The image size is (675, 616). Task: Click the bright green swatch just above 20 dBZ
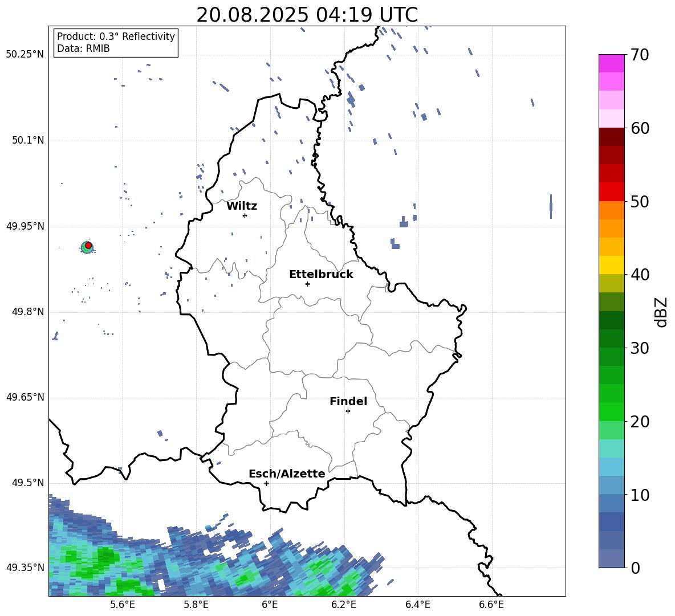coord(612,411)
